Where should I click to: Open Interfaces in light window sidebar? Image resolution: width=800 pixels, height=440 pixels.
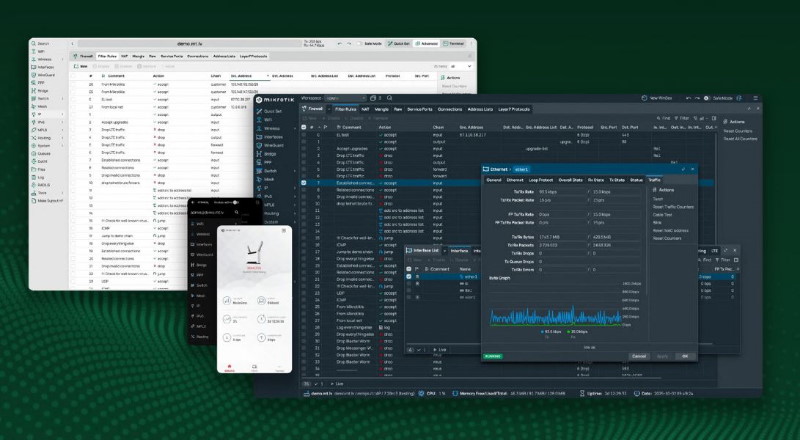pos(42,67)
